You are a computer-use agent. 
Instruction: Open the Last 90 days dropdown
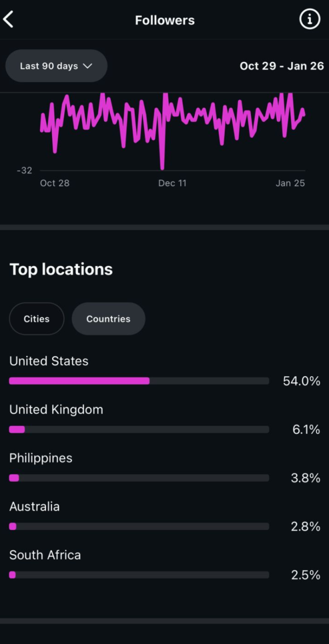tap(56, 66)
